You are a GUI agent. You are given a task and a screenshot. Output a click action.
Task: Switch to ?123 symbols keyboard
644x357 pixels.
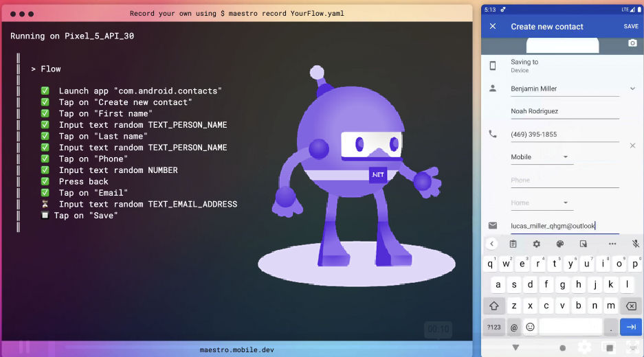coord(493,327)
